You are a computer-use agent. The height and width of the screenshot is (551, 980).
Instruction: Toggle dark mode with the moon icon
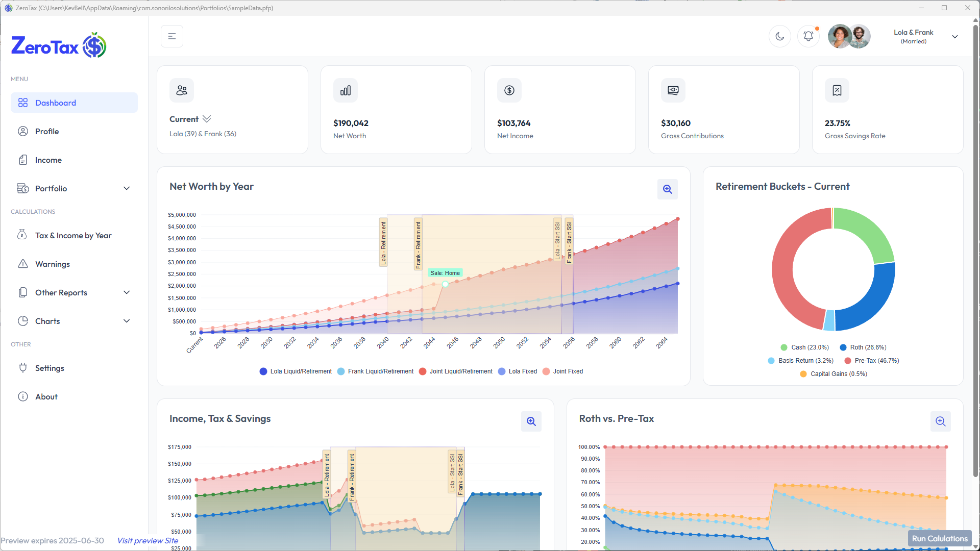click(779, 36)
